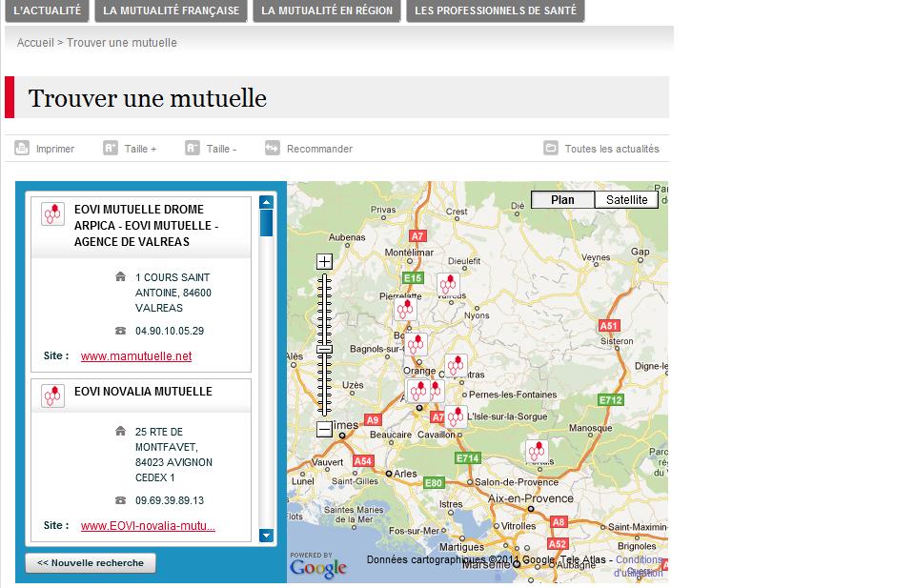This screenshot has height=588, width=915.
Task: Click the 'Gap' label on the map
Action: 640,252
